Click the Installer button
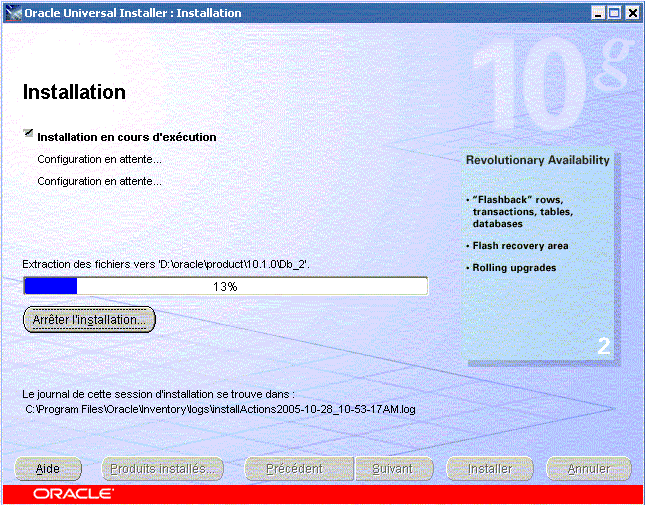 491,468
